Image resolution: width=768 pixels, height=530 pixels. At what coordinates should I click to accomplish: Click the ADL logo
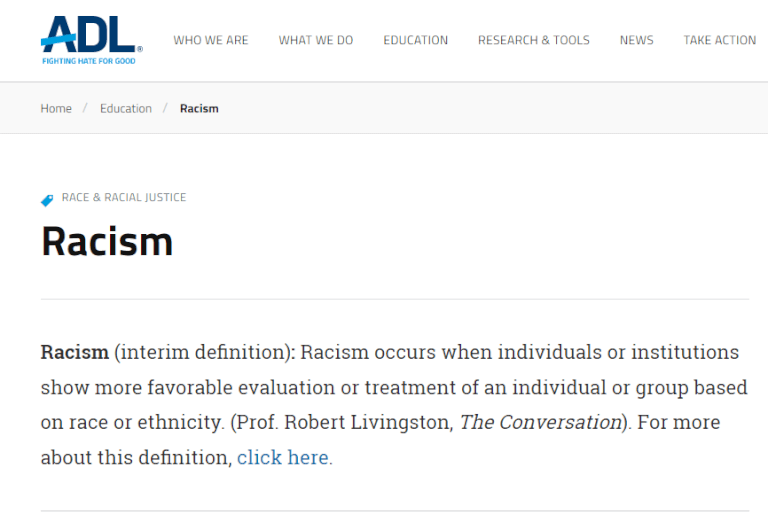pyautogui.click(x=92, y=40)
